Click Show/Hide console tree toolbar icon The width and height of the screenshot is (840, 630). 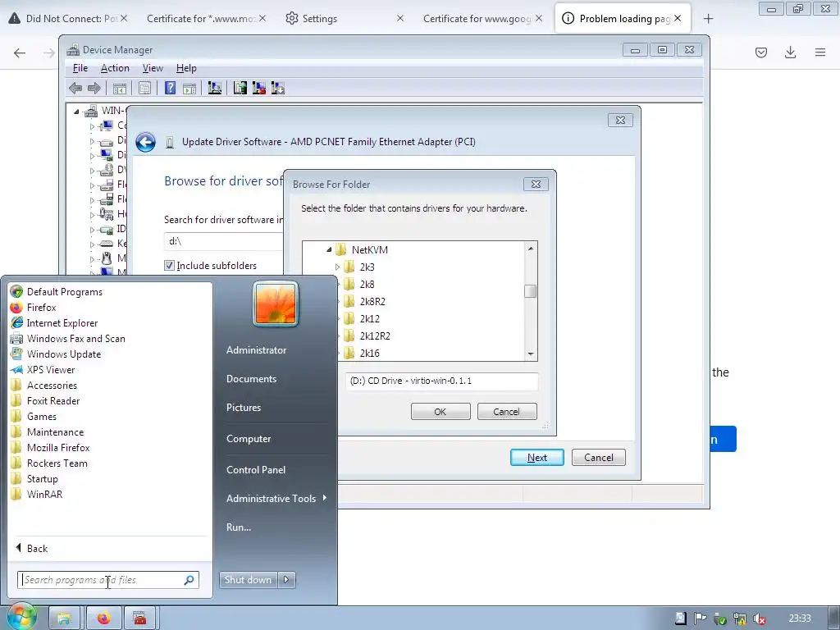tap(120, 88)
